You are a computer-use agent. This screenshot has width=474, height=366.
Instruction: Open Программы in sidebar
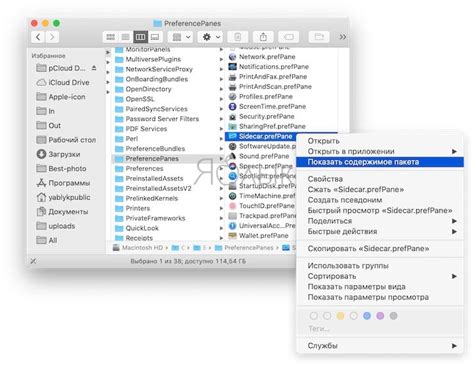click(x=64, y=183)
